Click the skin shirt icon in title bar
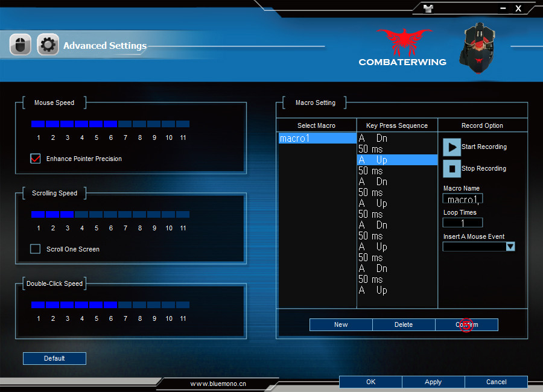Viewport: 543px width, 392px height. 428,8
